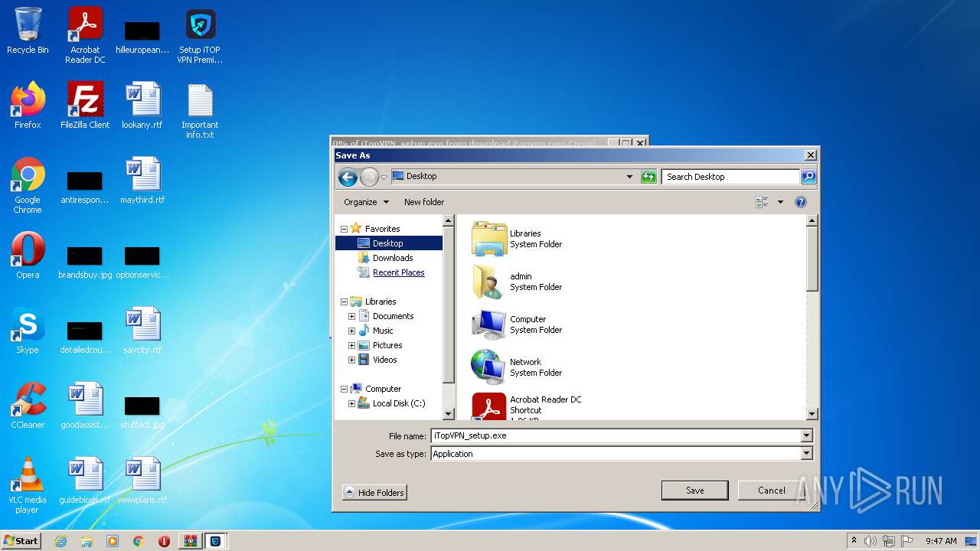980x551 pixels.
Task: Click the Save button
Action: (695, 491)
